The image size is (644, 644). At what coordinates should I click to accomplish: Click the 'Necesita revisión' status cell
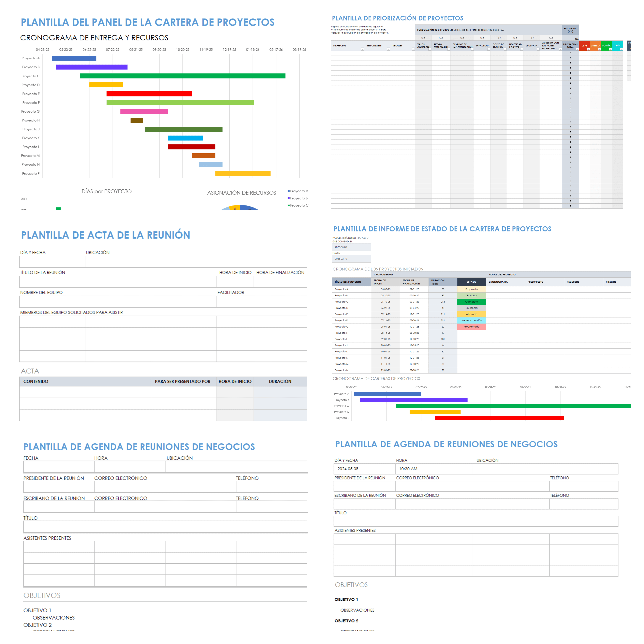(x=472, y=320)
